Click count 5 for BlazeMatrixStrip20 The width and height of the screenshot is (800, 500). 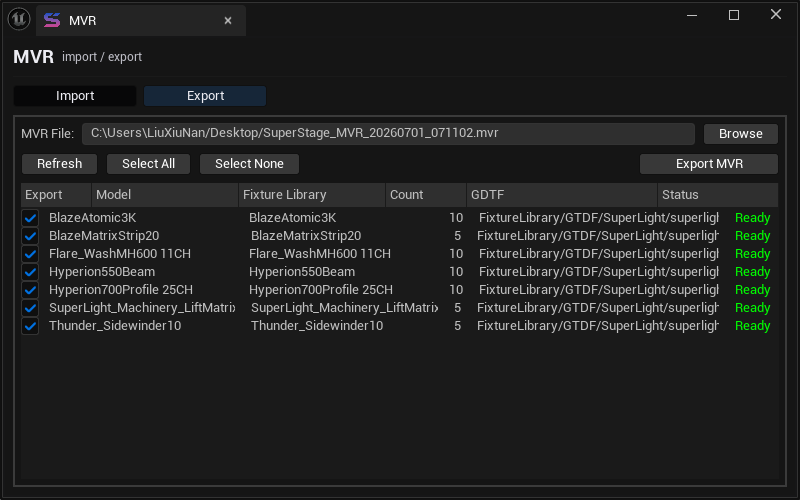click(458, 236)
